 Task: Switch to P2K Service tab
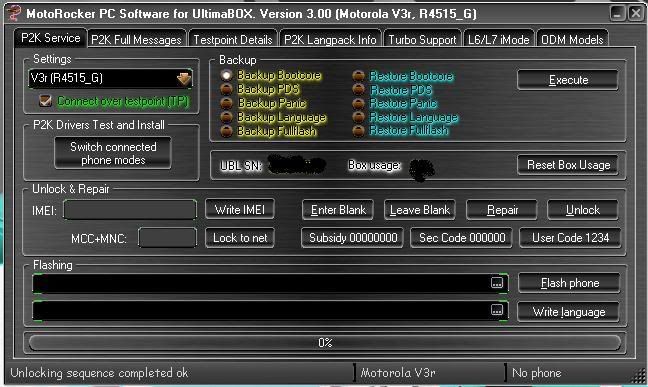50,38
